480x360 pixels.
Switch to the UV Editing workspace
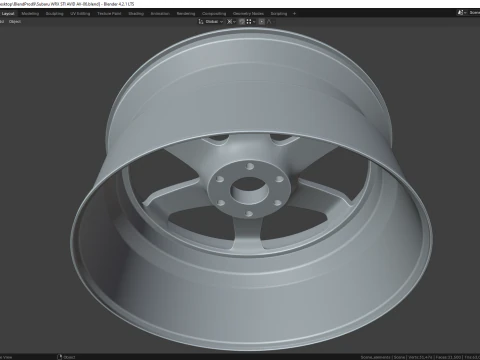(x=80, y=14)
